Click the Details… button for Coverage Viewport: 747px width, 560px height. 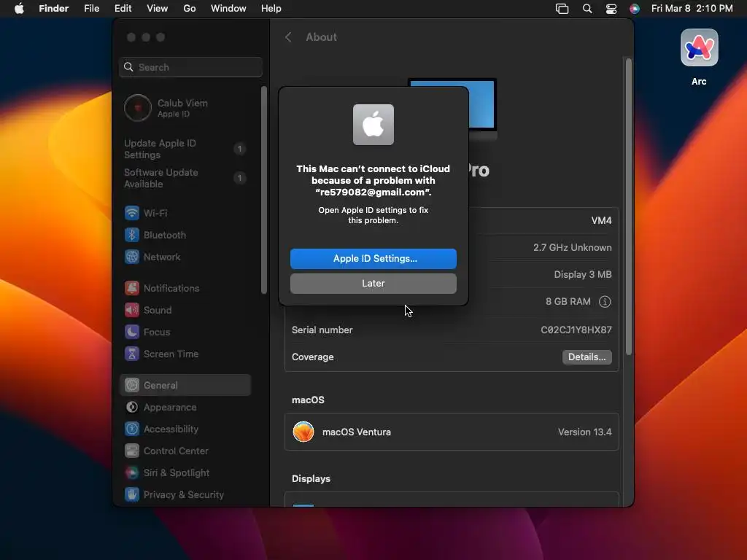pos(587,357)
